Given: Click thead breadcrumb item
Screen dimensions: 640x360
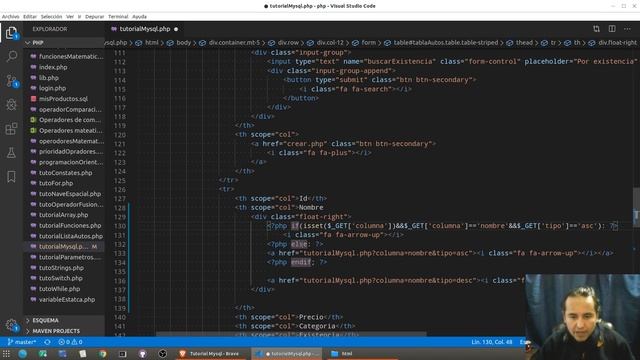Looking at the screenshot, I should click(524, 42).
